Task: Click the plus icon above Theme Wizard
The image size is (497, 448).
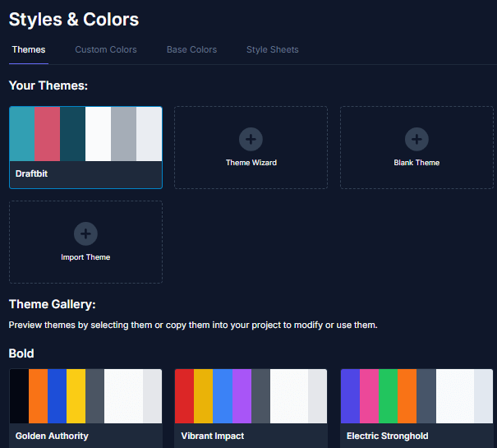Action: click(x=251, y=139)
